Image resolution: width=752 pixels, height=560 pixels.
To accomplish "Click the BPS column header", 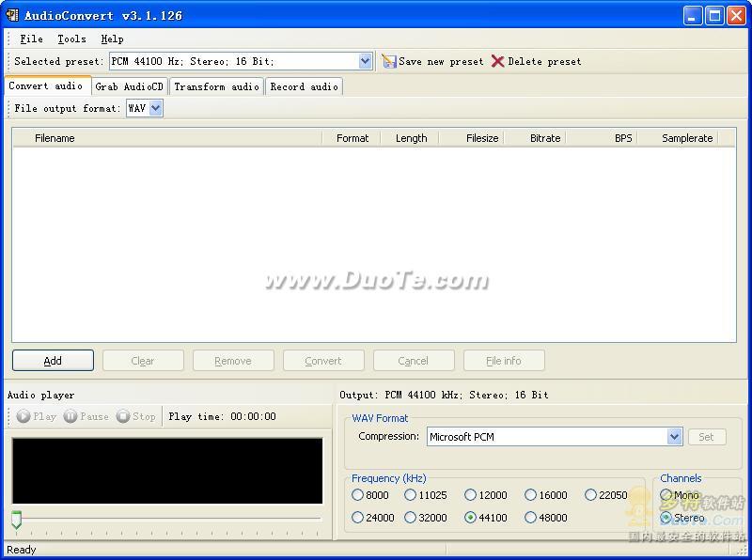I will (602, 138).
